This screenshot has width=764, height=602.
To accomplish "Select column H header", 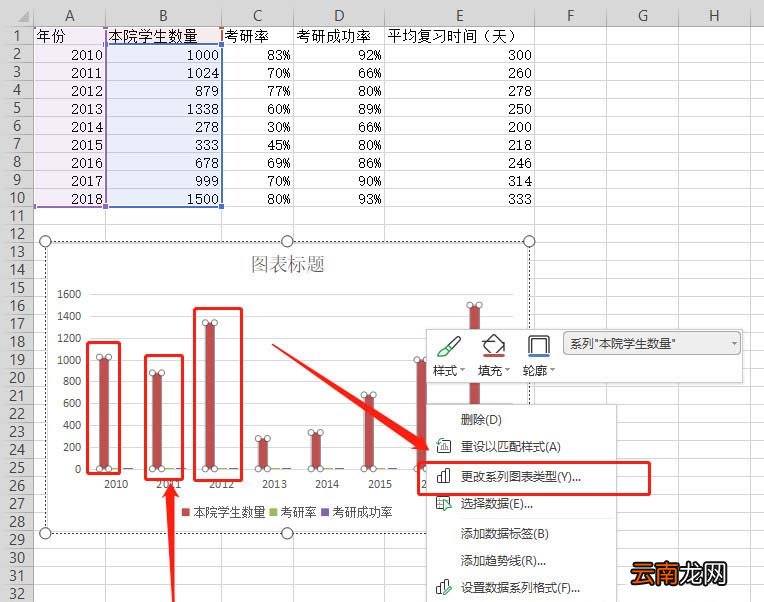I will [x=714, y=16].
